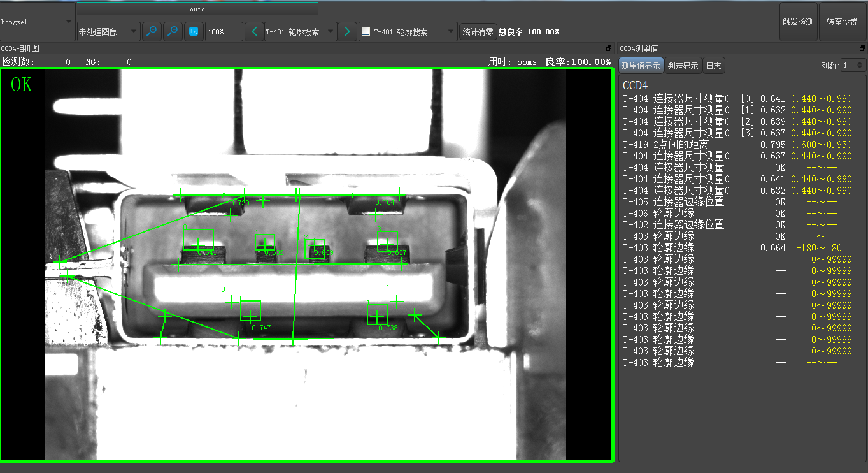Float the CCD4相机图 panel
This screenshot has height=473, width=868.
[608, 48]
